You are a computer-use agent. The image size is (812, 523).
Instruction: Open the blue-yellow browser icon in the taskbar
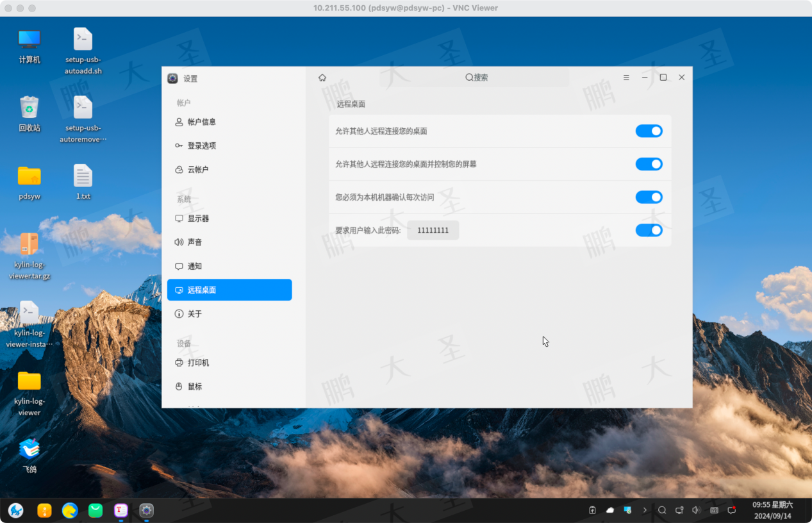[x=70, y=510]
